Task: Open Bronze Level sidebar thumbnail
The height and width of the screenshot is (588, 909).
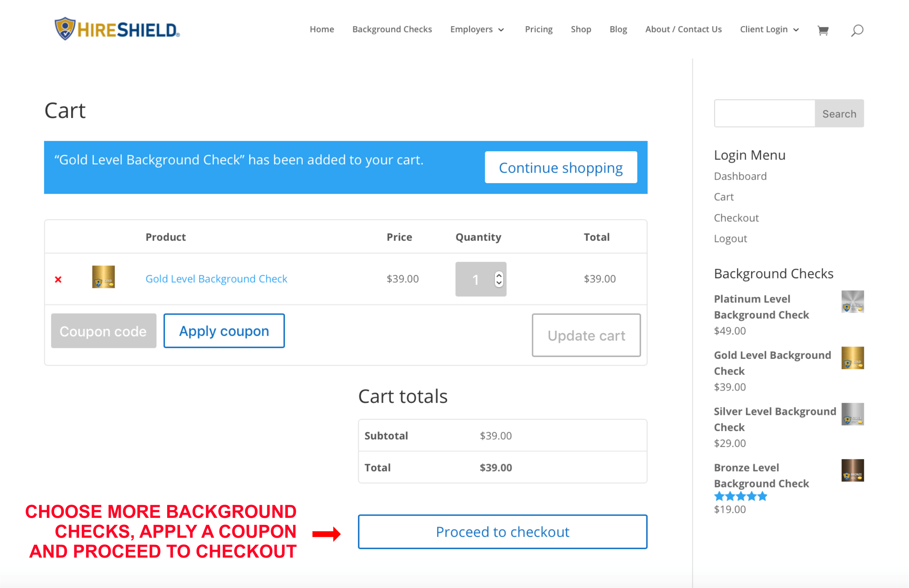Action: pos(853,470)
